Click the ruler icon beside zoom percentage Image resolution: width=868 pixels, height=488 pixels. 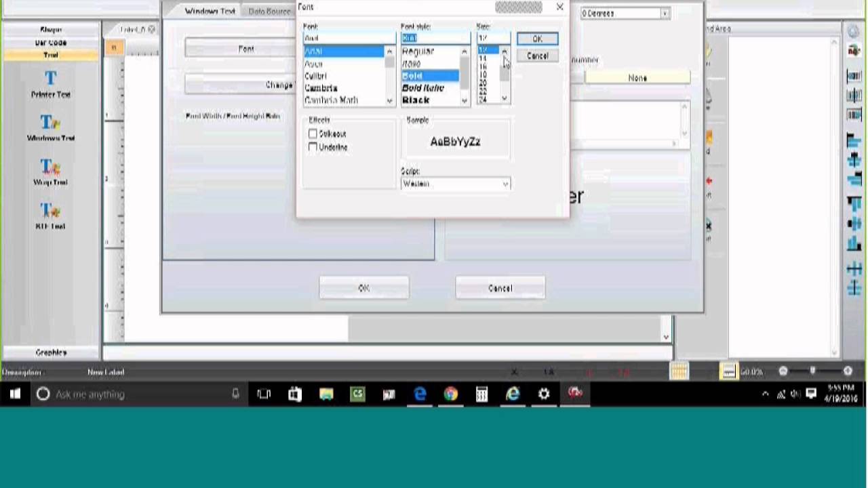728,371
